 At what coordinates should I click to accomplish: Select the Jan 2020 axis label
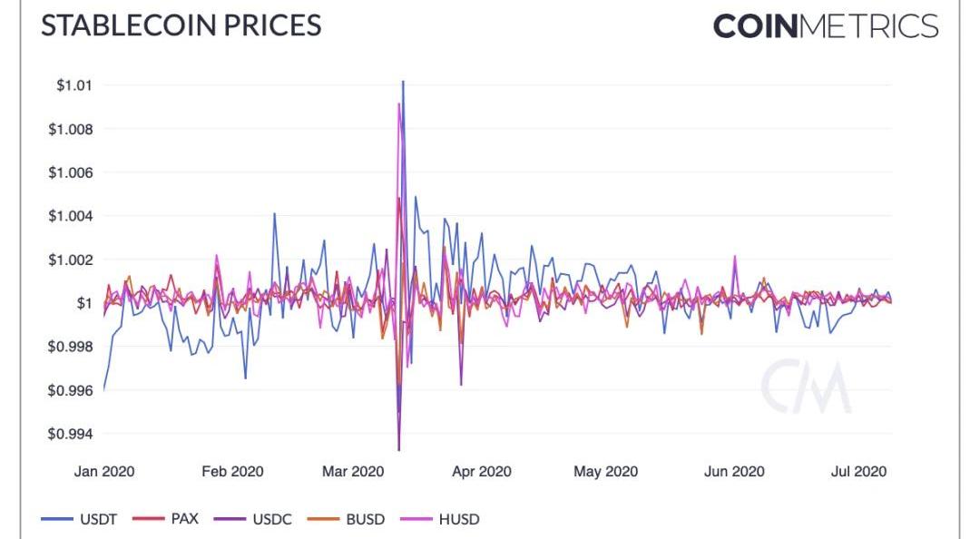pos(103,472)
